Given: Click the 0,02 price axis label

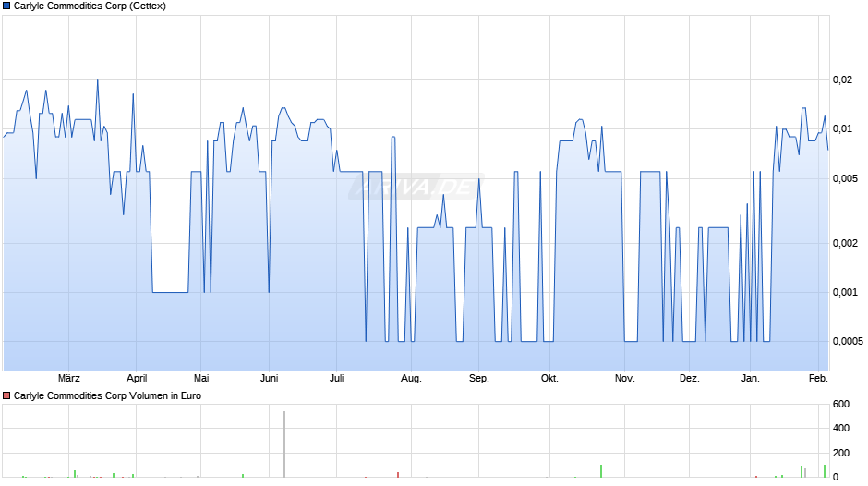Looking at the screenshot, I should (x=842, y=80).
